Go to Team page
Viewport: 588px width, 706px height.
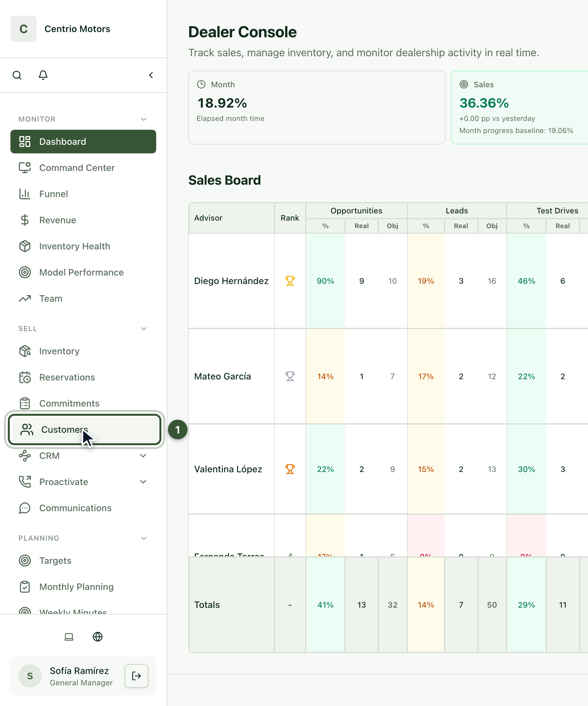pyautogui.click(x=83, y=298)
